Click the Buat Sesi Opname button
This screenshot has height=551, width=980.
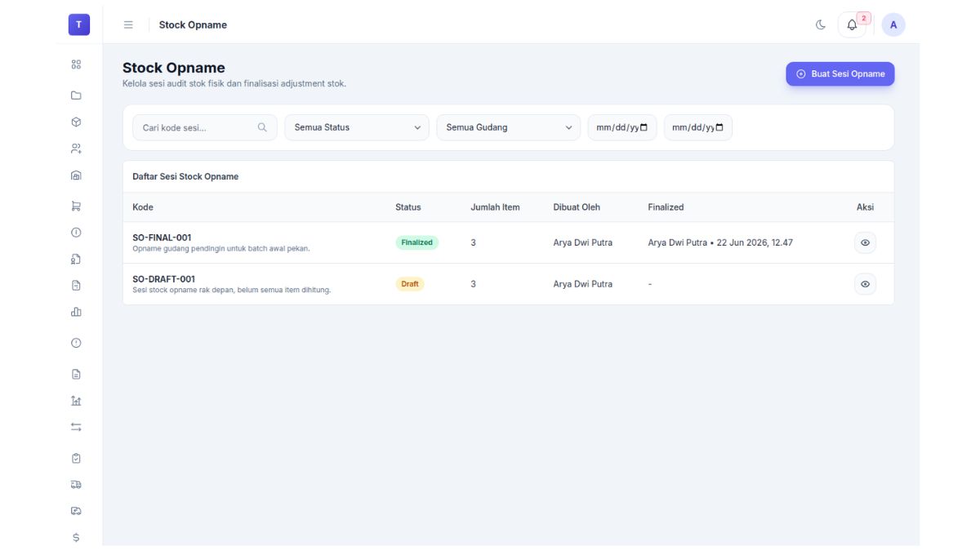pyautogui.click(x=840, y=73)
